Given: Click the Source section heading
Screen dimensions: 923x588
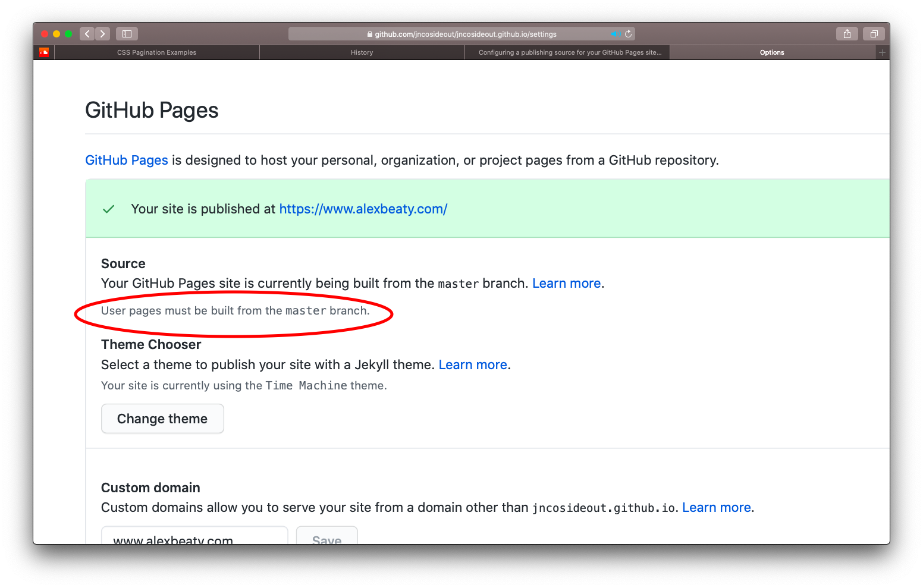Looking at the screenshot, I should pyautogui.click(x=123, y=263).
